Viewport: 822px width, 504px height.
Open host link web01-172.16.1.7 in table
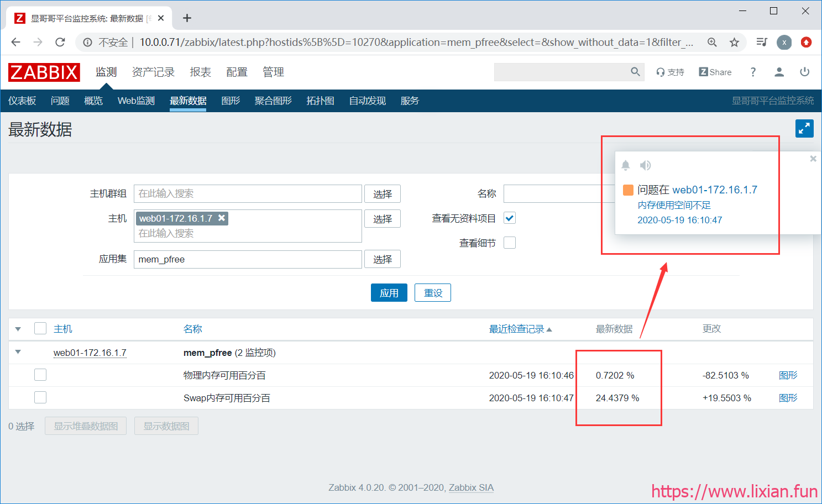[90, 353]
